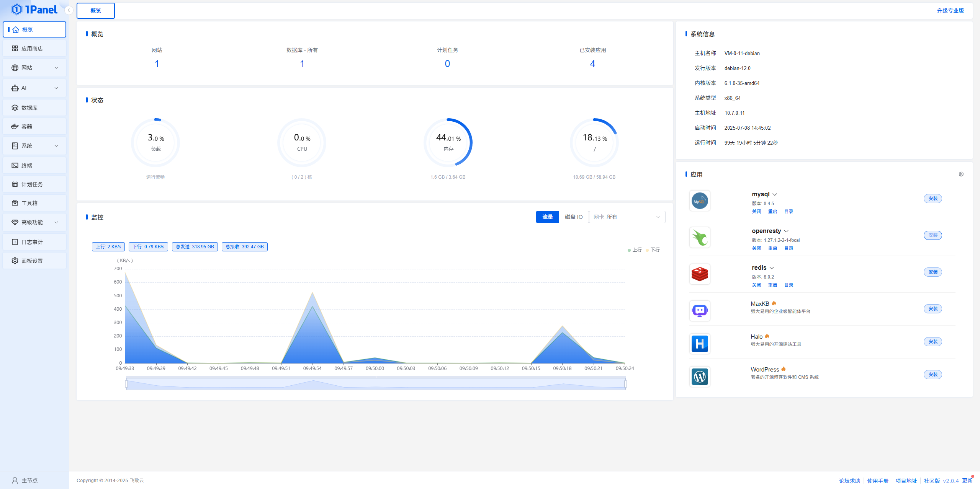This screenshot has height=489, width=980.
Task: Select the 流量 monitor view
Action: 547,217
